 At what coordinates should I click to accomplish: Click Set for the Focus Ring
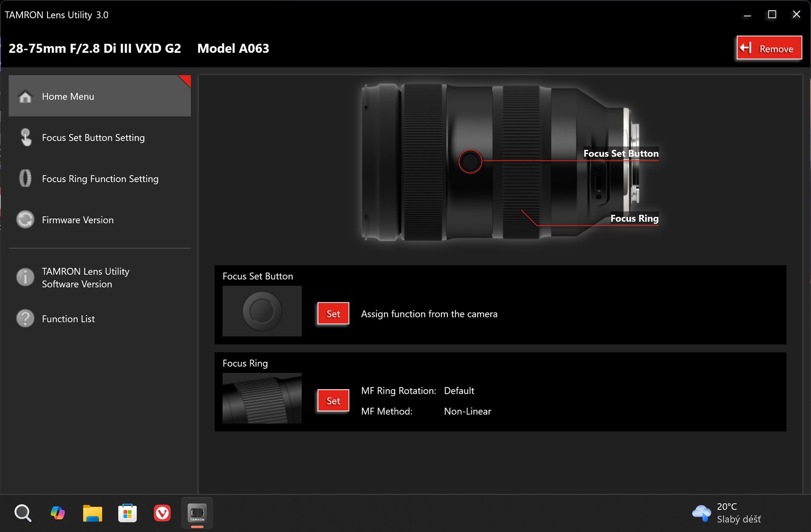(333, 401)
